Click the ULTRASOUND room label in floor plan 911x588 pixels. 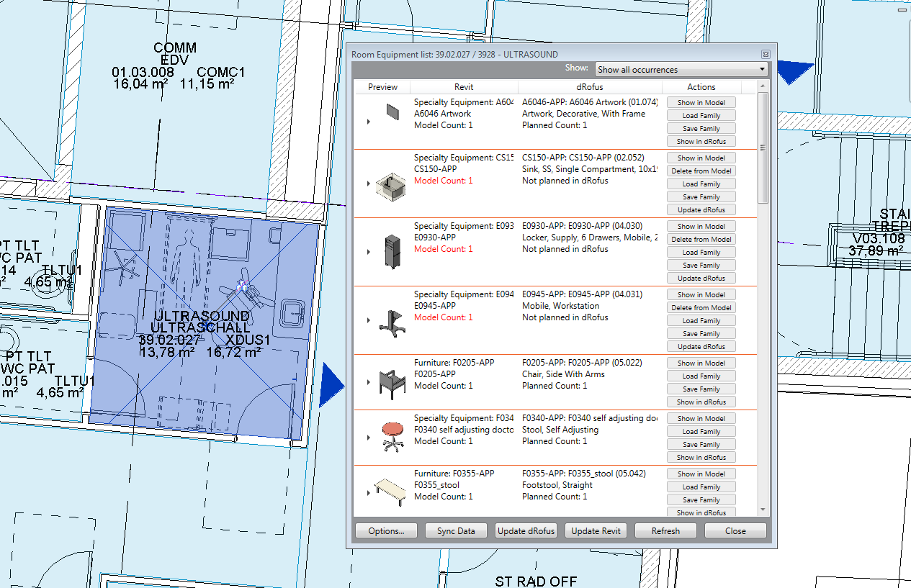pyautogui.click(x=202, y=316)
